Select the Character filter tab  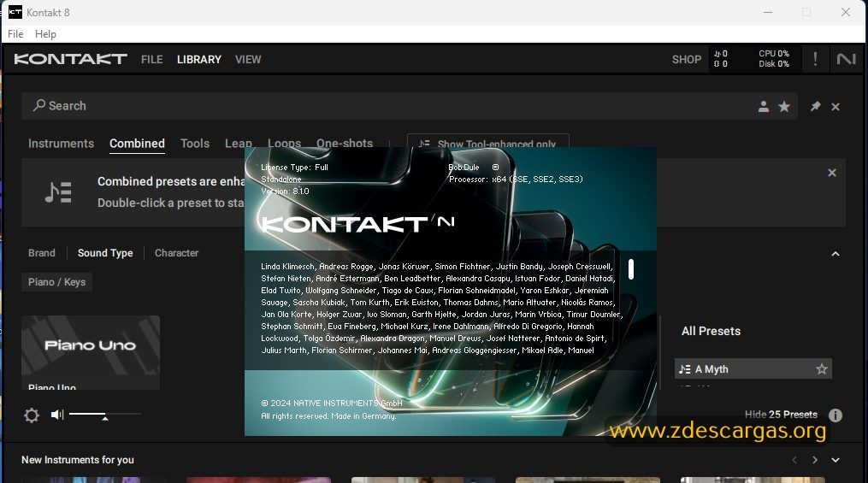[176, 253]
